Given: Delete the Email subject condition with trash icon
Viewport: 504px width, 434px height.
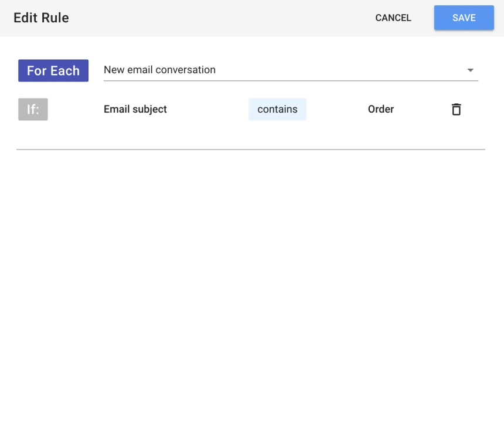Looking at the screenshot, I should (456, 110).
